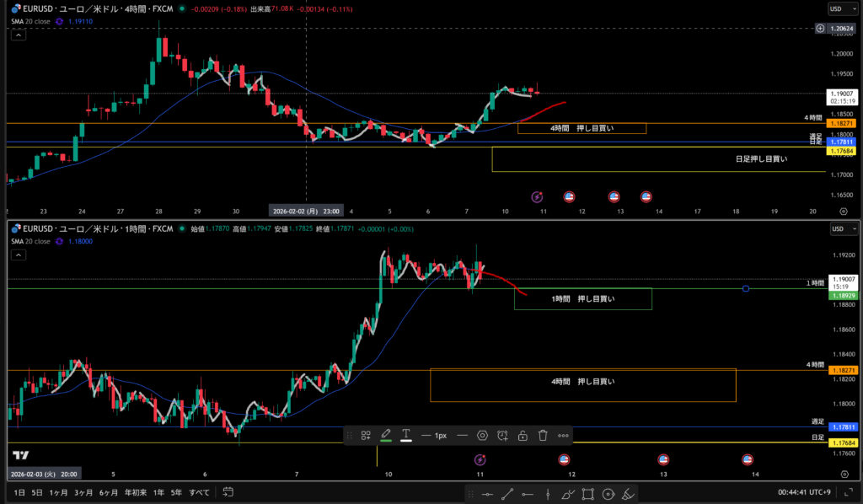The width and height of the screenshot is (863, 504).
Task: Click the go-to-date calendar icon
Action: [227, 492]
